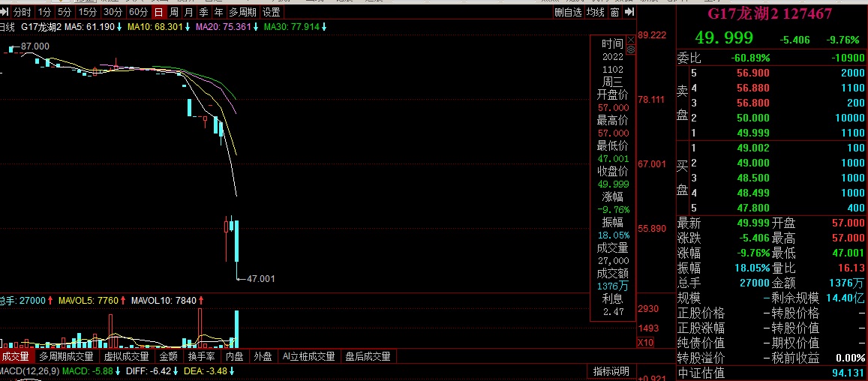This screenshot has height=381, width=868.
Task: Select the 内盘 indicator tab
Action: [235, 357]
